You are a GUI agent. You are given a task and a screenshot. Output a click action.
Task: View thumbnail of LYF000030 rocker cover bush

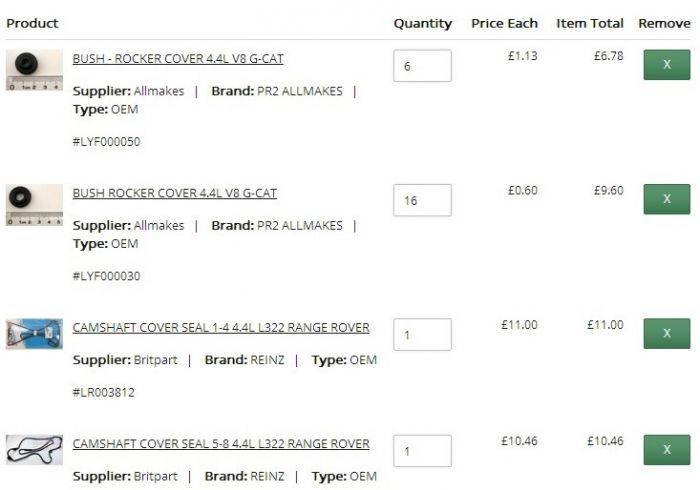(x=34, y=205)
